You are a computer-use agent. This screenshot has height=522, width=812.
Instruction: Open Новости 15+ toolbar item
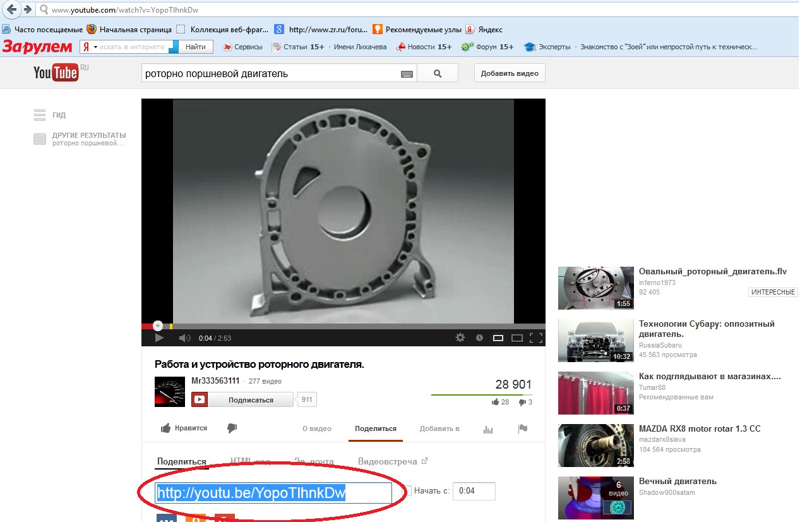click(x=423, y=47)
